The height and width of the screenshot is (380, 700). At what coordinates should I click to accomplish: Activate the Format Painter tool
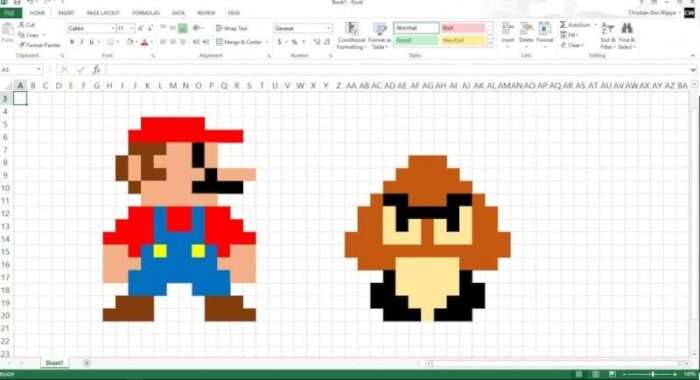coord(40,45)
